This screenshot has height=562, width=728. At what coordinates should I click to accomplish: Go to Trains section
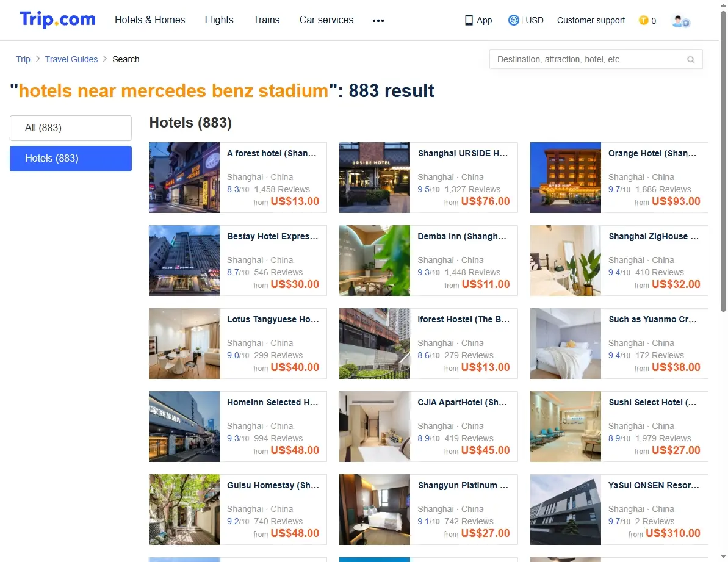[267, 20]
